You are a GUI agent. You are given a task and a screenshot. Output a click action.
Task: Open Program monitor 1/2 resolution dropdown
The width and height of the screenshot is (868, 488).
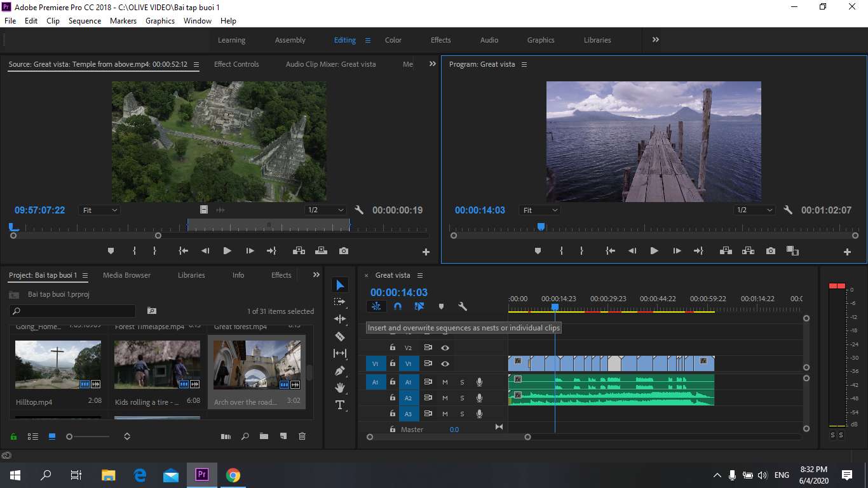[x=754, y=210]
